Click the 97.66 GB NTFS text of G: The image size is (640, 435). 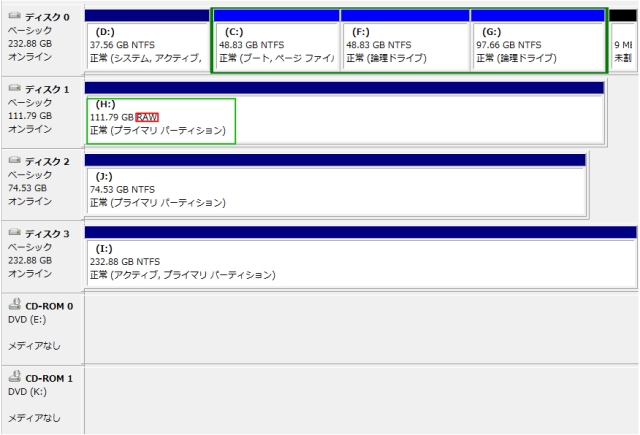[509, 45]
